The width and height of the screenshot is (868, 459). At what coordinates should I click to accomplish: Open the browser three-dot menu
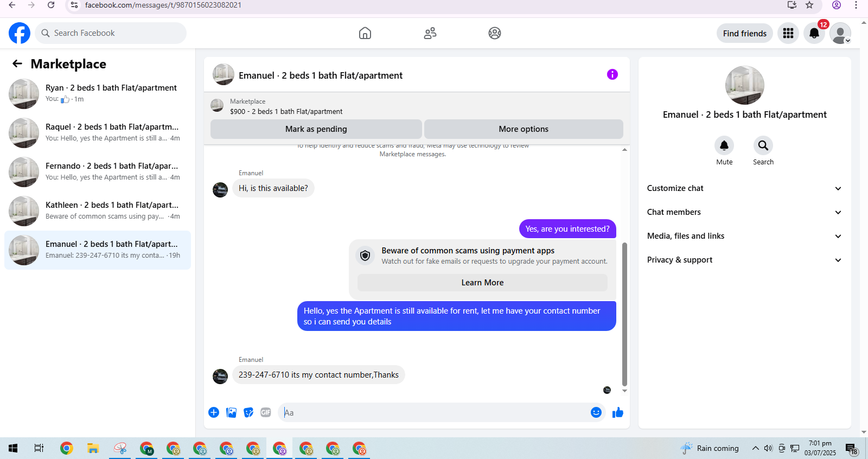coord(856,5)
